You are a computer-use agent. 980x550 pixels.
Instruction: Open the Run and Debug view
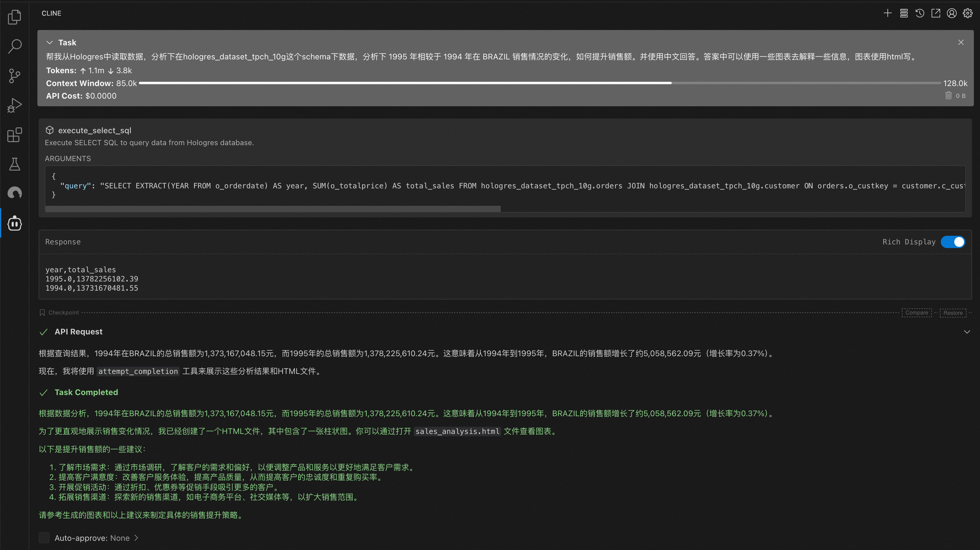14,105
